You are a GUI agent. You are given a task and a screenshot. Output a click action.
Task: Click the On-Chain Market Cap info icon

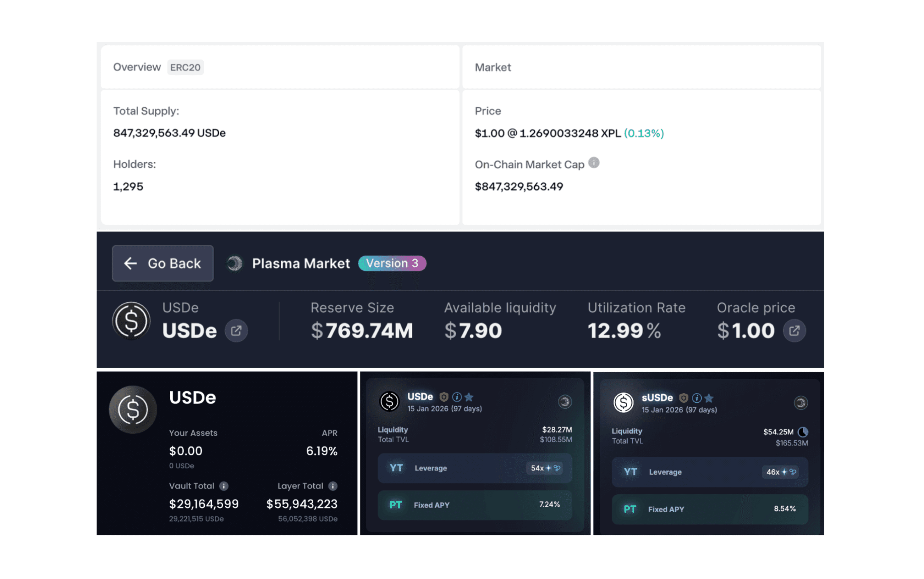[593, 163]
